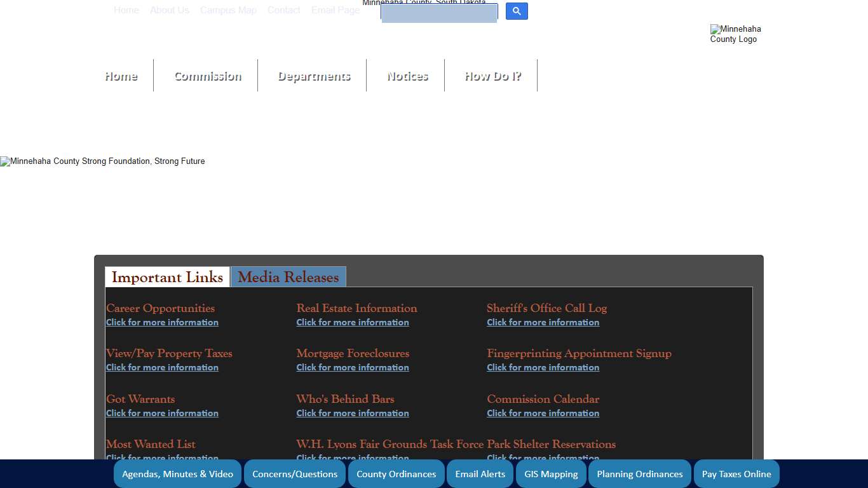
Task: Open Campus Map from the top bar
Action: pyautogui.click(x=228, y=10)
